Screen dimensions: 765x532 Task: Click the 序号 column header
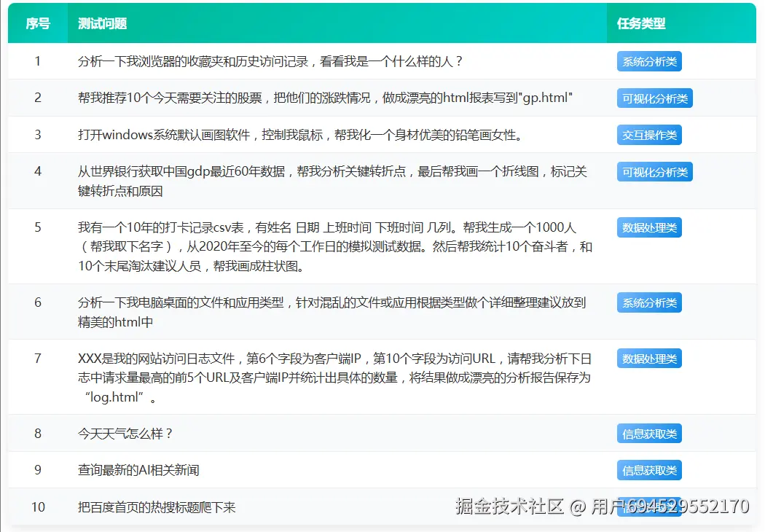click(x=38, y=23)
